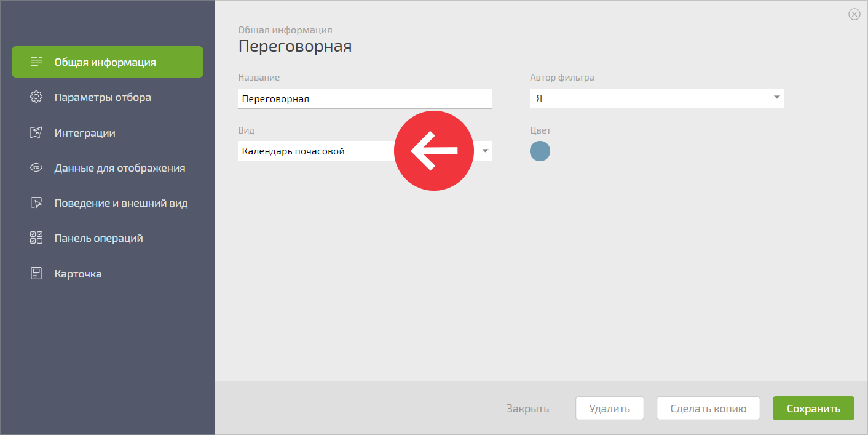
Task: Click the gear icon beside Параметры отбора
Action: pyautogui.click(x=36, y=97)
